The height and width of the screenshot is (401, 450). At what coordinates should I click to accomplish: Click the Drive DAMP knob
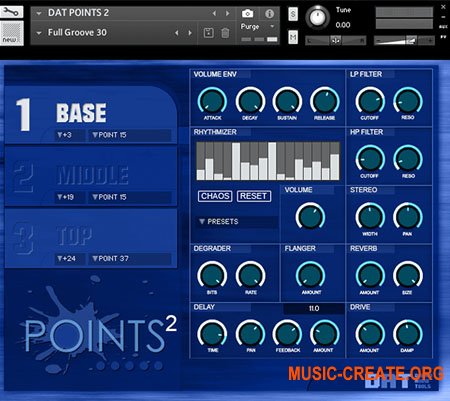coord(408,334)
